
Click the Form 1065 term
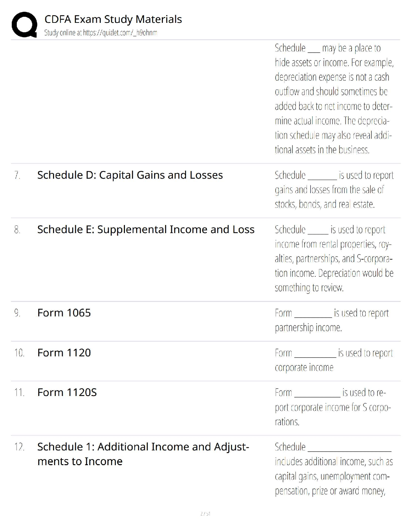coord(64,313)
